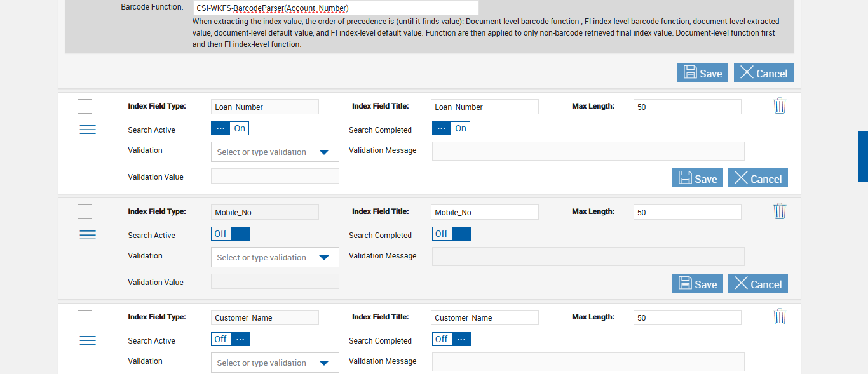
Task: Save the Barcode Function section
Action: pos(702,73)
